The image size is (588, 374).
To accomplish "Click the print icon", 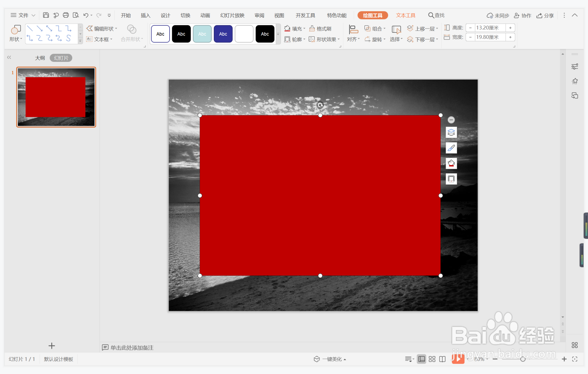I will 66,15.
